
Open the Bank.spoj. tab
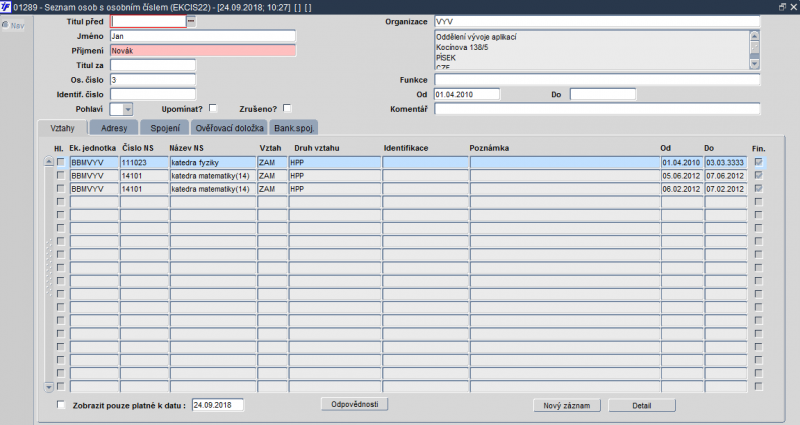tap(294, 128)
